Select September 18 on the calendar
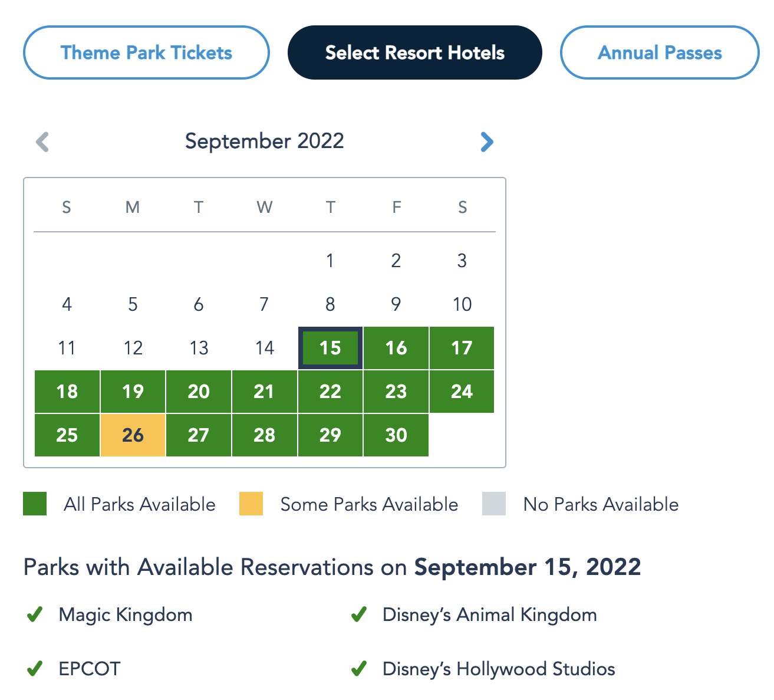Image resolution: width=774 pixels, height=700 pixels. (67, 392)
